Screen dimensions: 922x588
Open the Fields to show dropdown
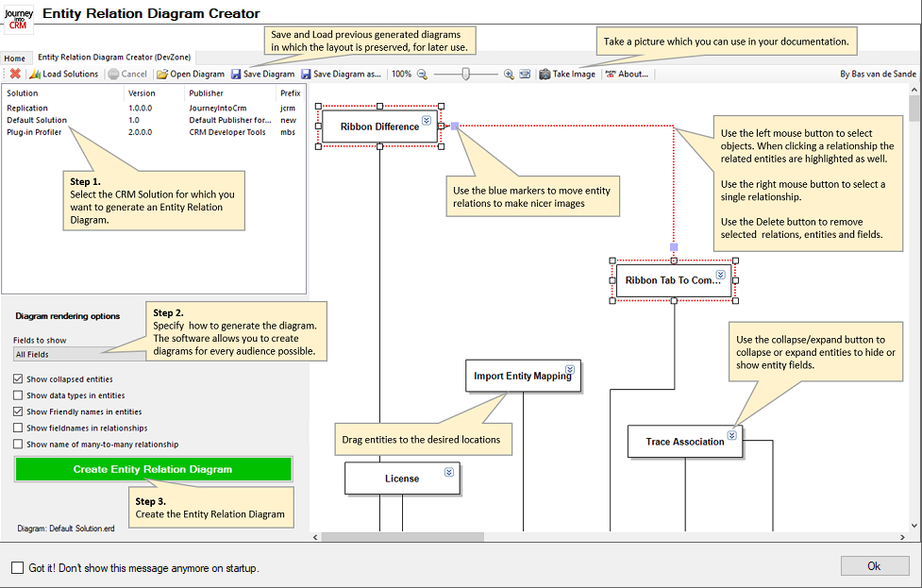point(79,354)
